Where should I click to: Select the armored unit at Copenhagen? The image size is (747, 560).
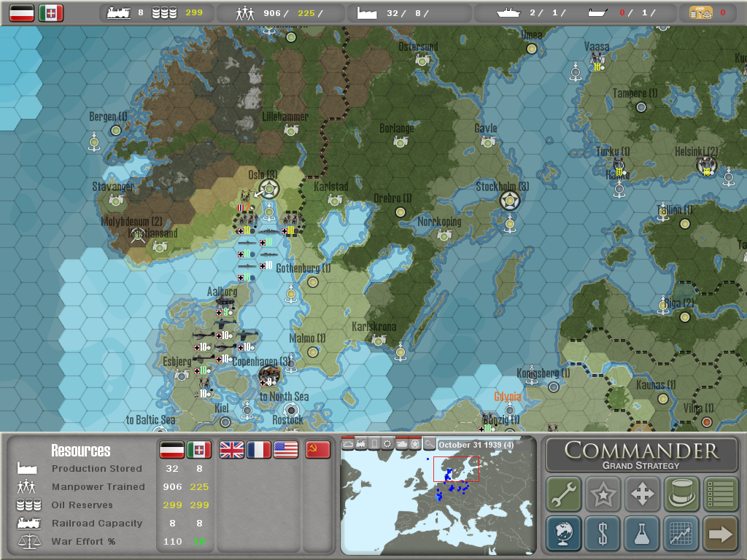pos(268,374)
